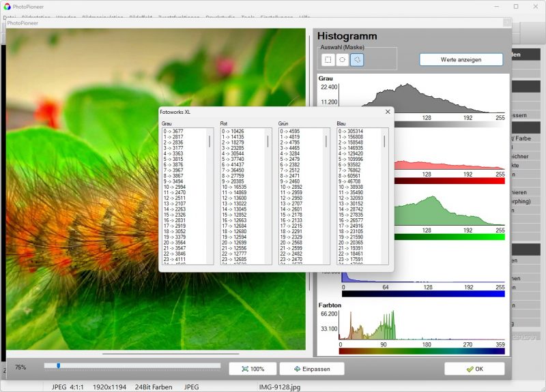Click the IMG-9128.jpg file name
The height and width of the screenshot is (392, 546).
[280, 387]
